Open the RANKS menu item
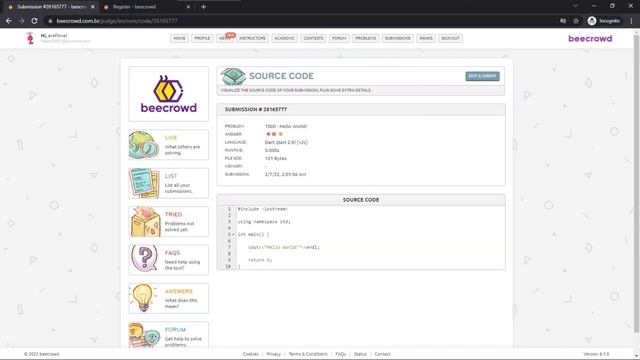This screenshot has width=640, height=360. tap(426, 38)
